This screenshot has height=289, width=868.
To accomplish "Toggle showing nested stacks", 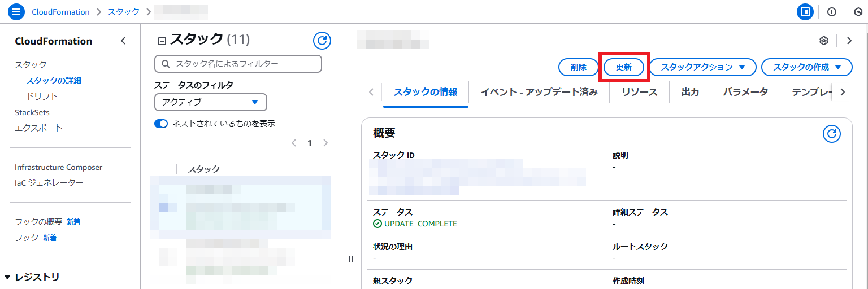I will pyautogui.click(x=161, y=124).
